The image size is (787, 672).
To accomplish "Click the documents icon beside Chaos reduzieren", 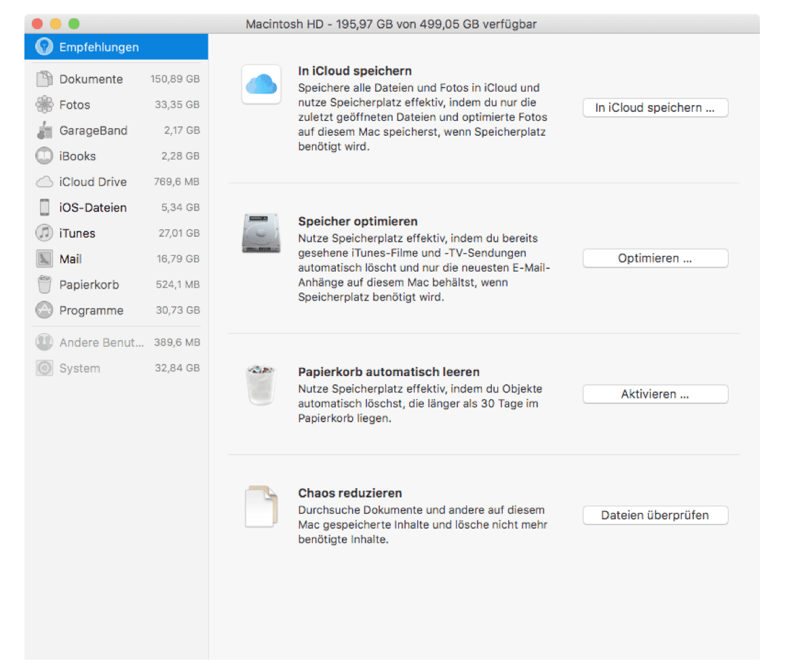I will tap(261, 506).
